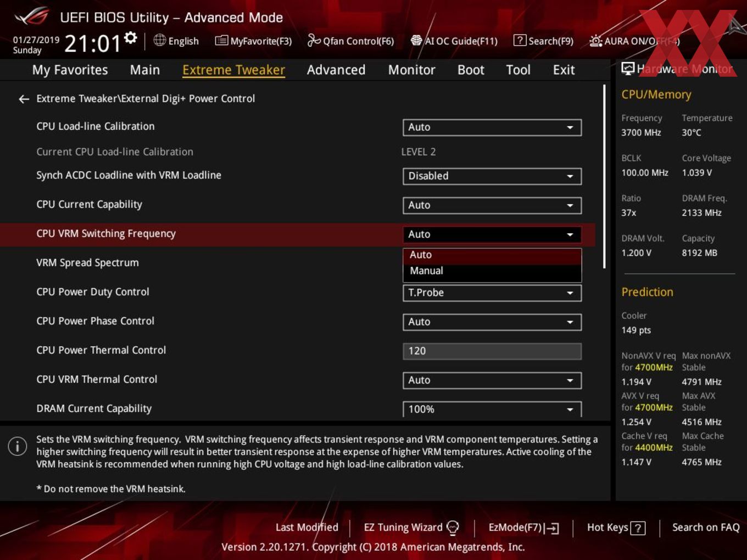Screen dimensions: 747x560
Task: Click the Prediction section heading
Action: (647, 292)
